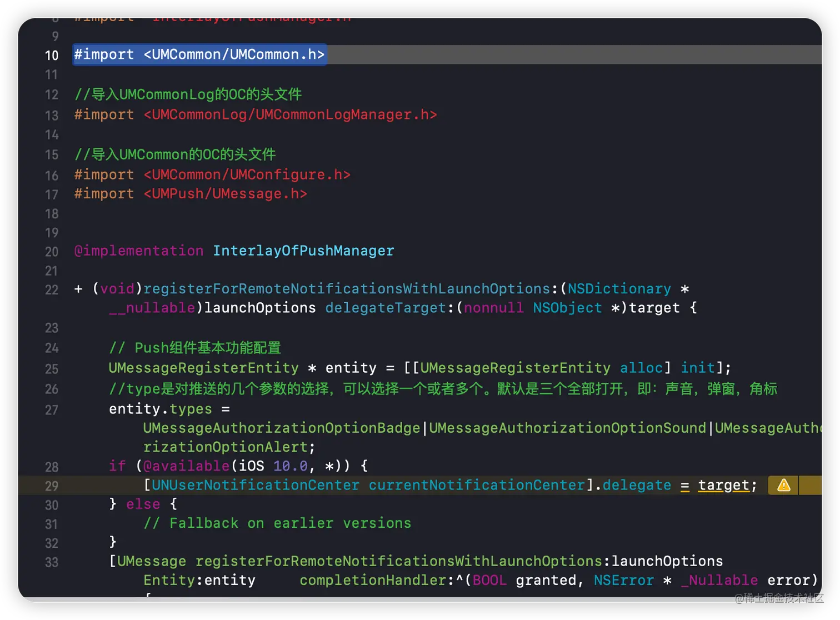
Task: Click line number 13 in the gutter
Action: pos(52,115)
